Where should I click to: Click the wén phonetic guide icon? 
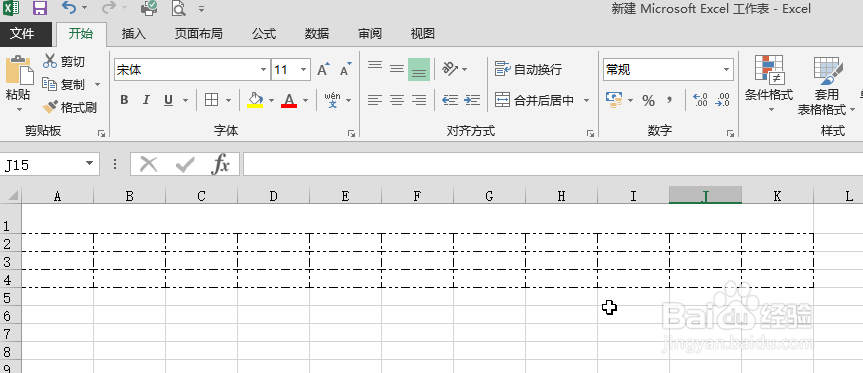(332, 100)
